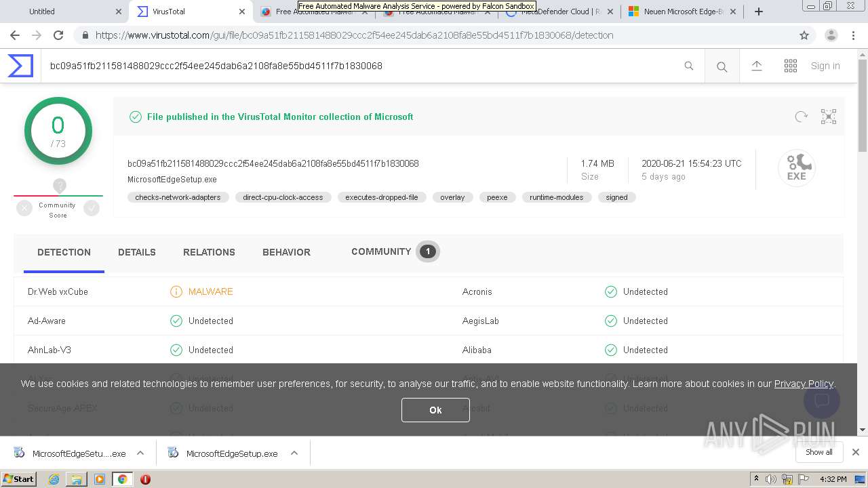Click the red stop-sign icon in taskbar

click(x=145, y=479)
